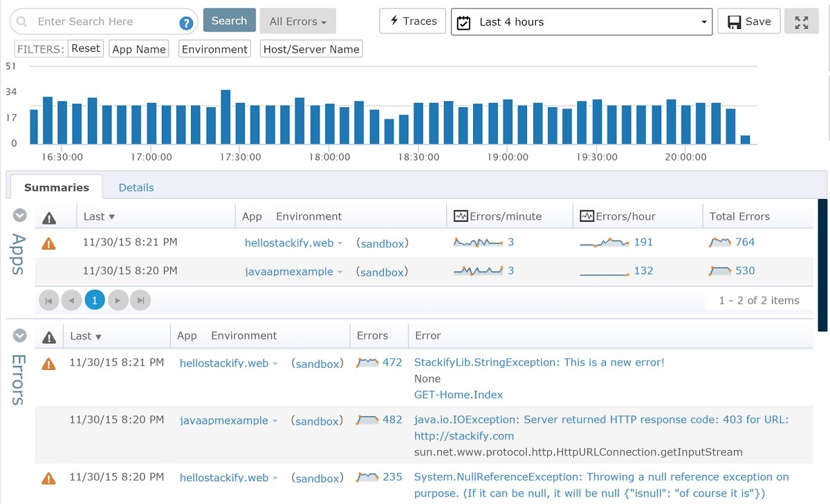
Task: Click sparkline next to Total Errors 530
Action: coord(720,270)
